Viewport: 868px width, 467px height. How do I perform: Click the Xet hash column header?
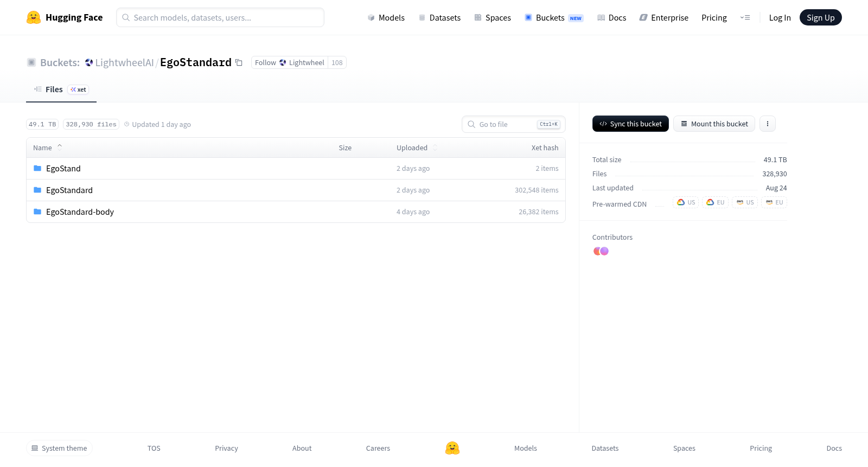tap(545, 148)
